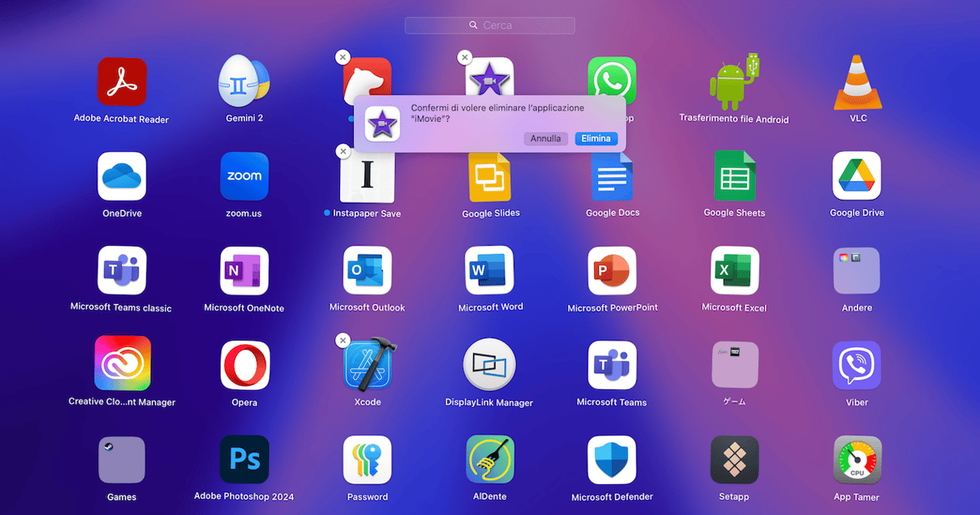This screenshot has width=980, height=515.
Task: Open WhatsApp icon behind the dialog
Action: coord(612,76)
